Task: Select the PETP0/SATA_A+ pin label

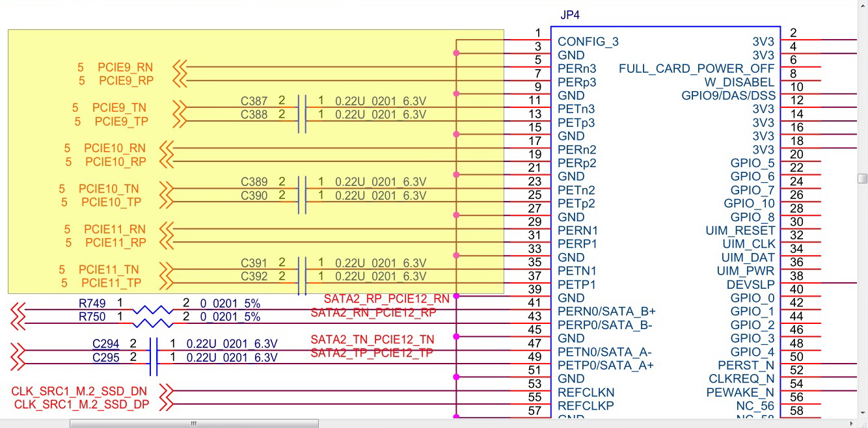Action: click(606, 365)
